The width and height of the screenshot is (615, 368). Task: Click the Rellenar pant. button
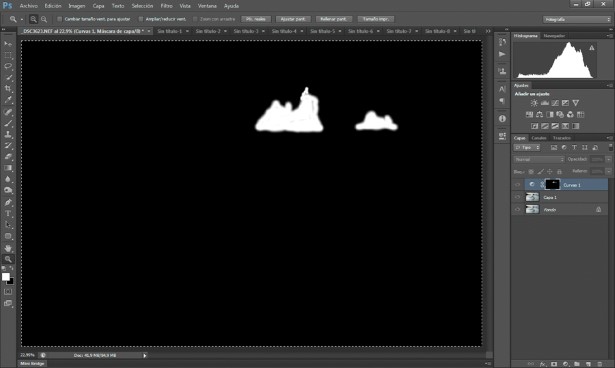tap(333, 19)
